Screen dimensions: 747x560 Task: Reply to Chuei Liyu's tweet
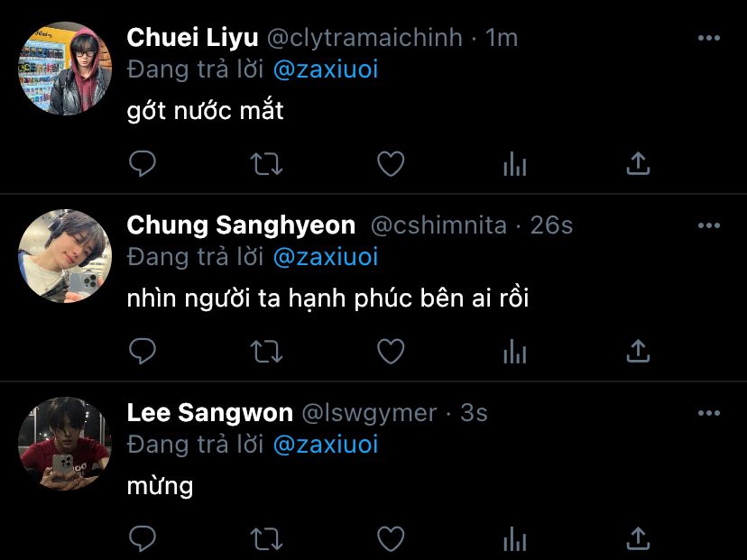point(143,163)
